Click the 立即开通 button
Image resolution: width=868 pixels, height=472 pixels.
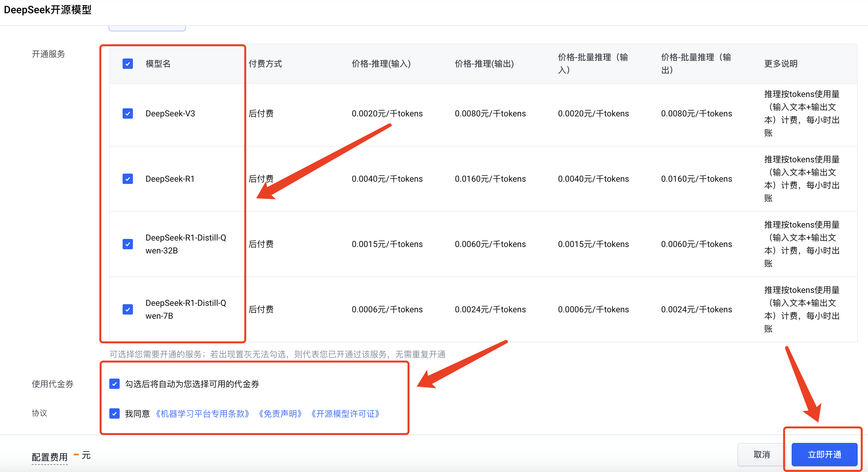point(824,455)
